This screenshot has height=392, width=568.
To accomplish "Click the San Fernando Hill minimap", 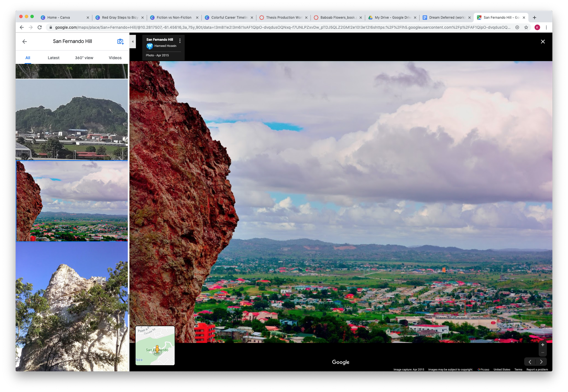I will [x=155, y=346].
